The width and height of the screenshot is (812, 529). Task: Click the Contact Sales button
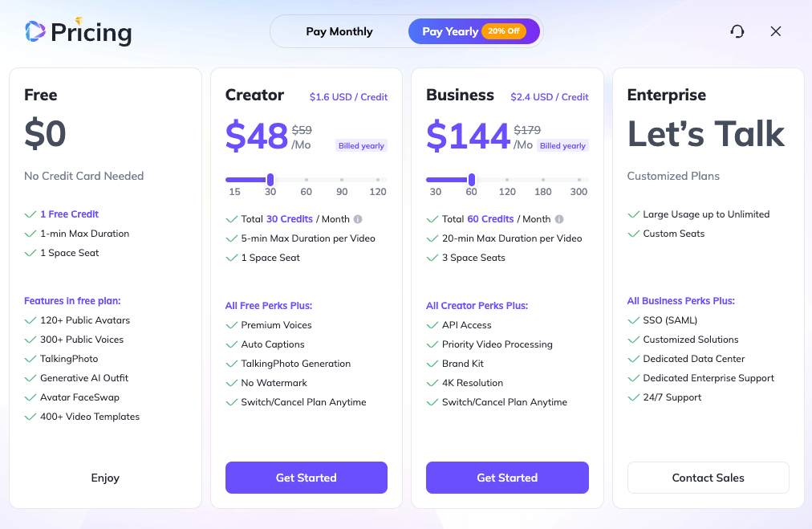(x=708, y=478)
